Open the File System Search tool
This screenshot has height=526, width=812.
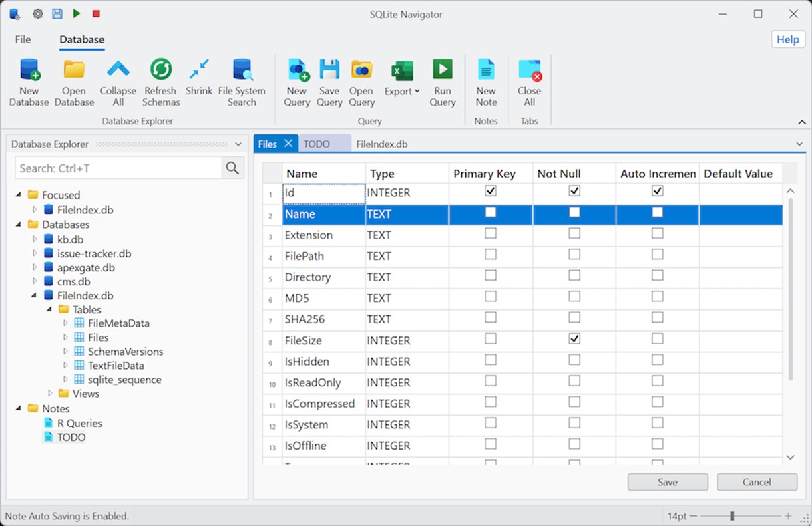[242, 70]
